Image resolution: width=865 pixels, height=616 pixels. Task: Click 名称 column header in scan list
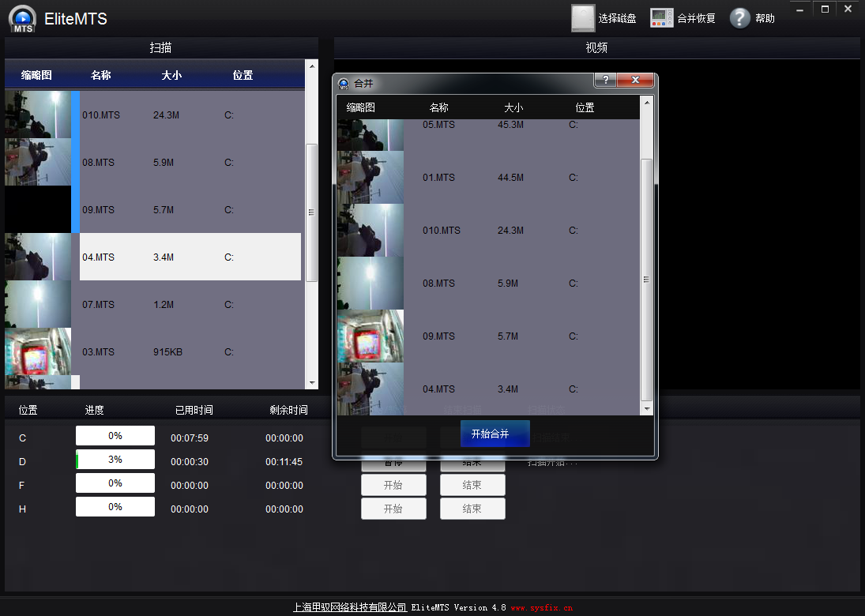(x=101, y=75)
